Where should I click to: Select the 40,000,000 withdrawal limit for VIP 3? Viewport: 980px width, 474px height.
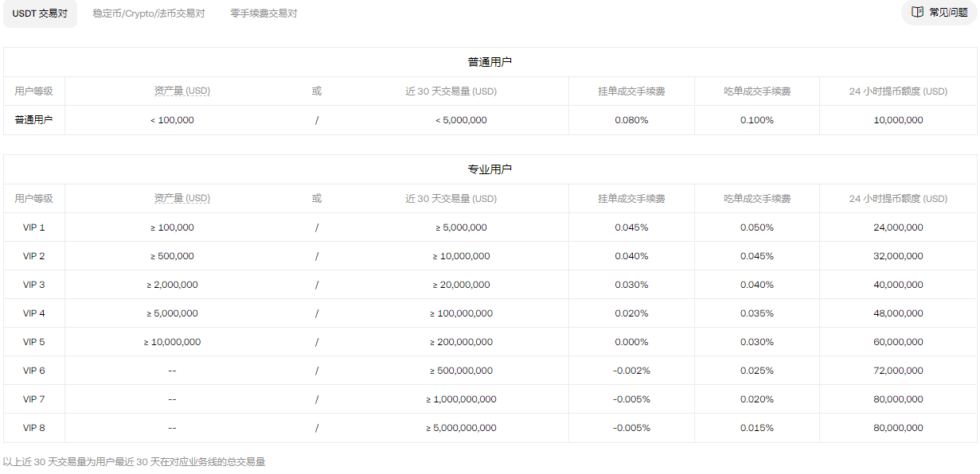pos(898,285)
